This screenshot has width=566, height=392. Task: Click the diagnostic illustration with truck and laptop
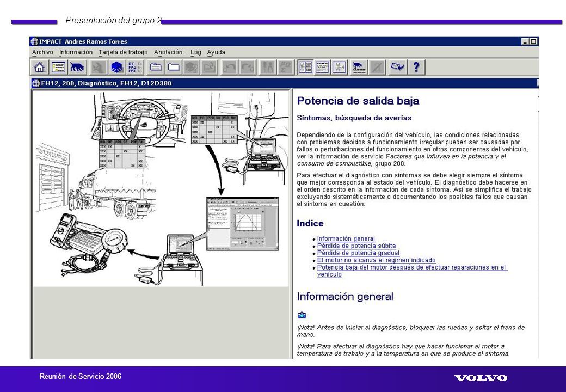pyautogui.click(x=161, y=189)
